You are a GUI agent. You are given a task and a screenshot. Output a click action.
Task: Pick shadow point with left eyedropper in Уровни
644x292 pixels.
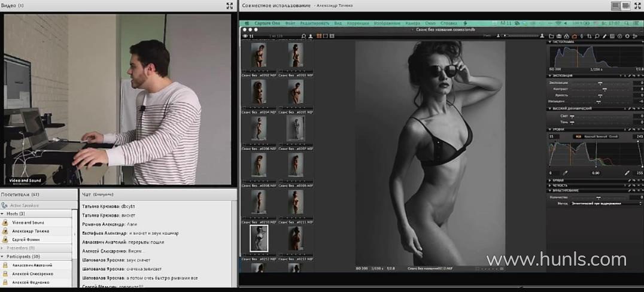pyautogui.click(x=565, y=173)
